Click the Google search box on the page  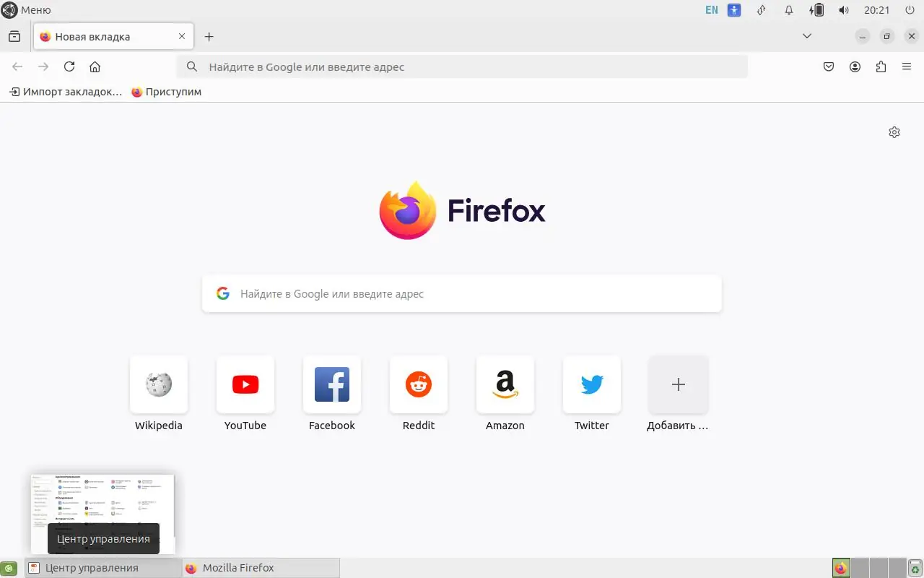click(x=462, y=294)
